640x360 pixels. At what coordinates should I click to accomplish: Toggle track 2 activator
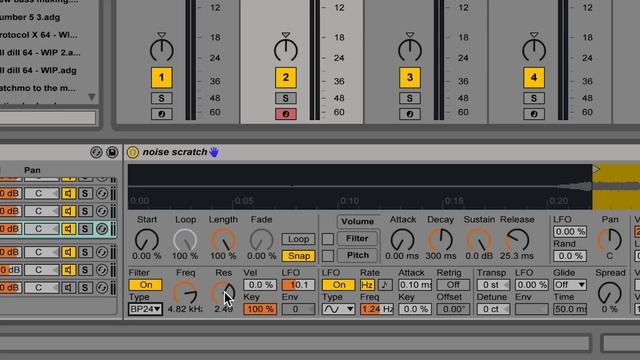285,78
